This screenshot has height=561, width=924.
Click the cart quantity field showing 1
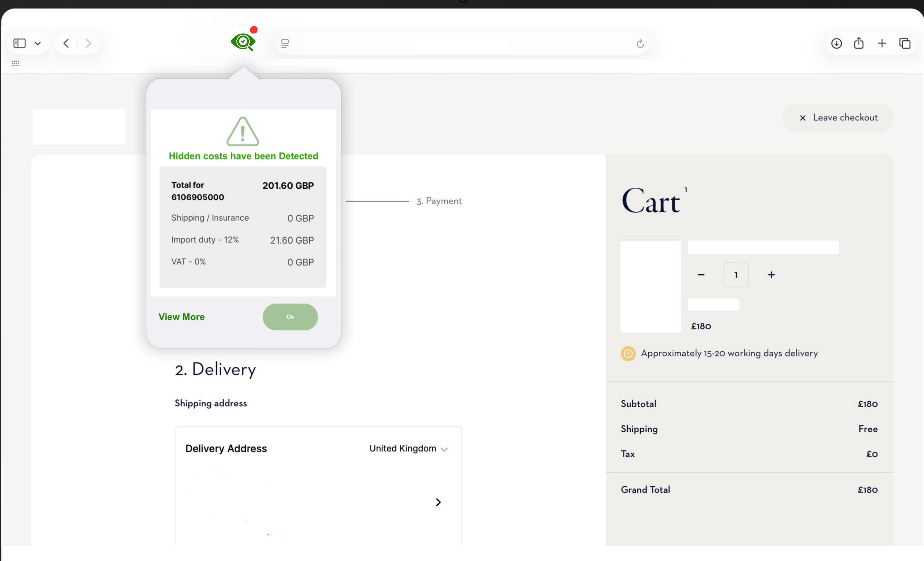point(736,275)
